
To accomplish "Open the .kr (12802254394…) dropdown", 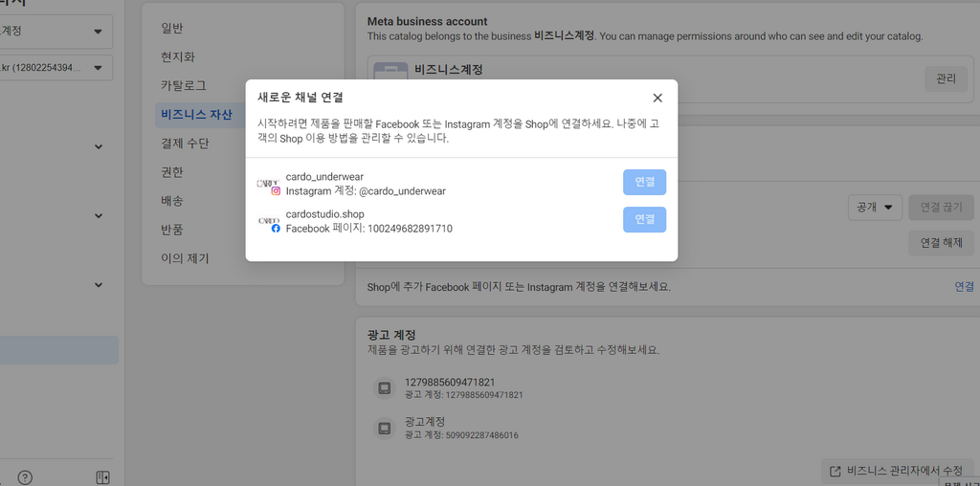I will pyautogui.click(x=56, y=68).
